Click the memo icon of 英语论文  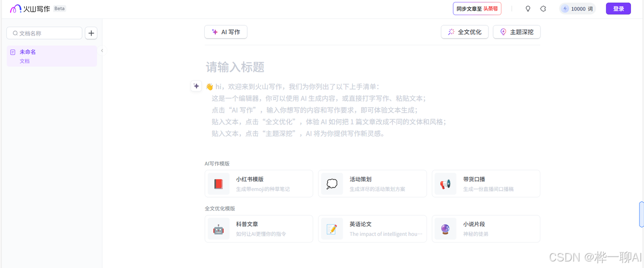[332, 229]
